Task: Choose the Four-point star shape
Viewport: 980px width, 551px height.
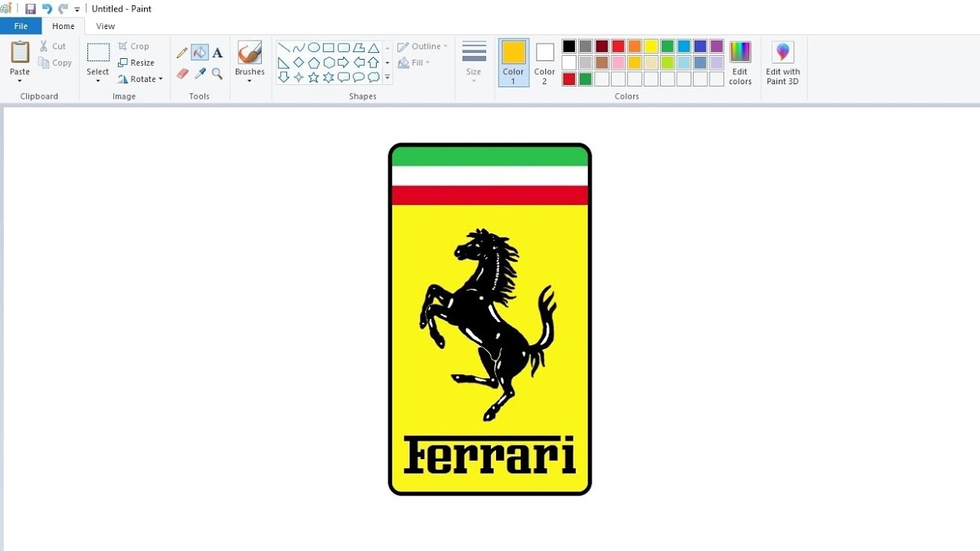Action: point(299,77)
